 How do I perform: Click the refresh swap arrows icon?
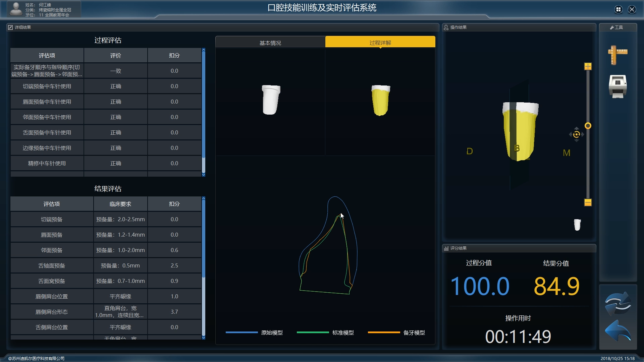pos(618,304)
